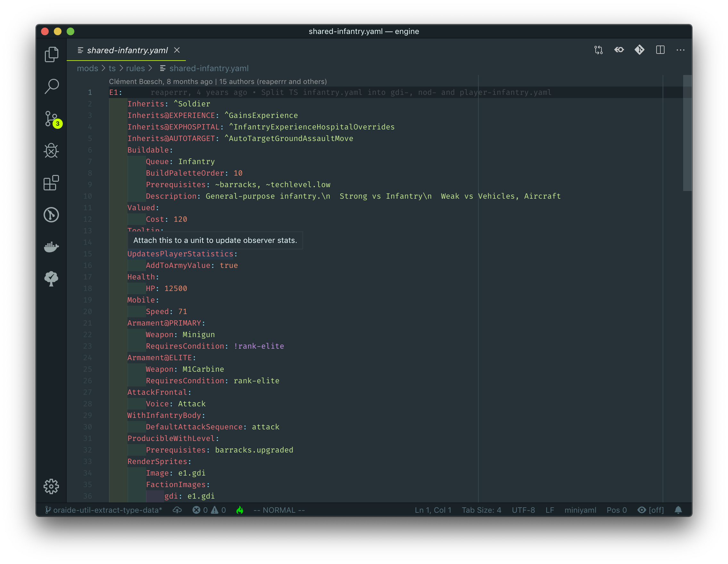The width and height of the screenshot is (728, 564).
Task: Open Source Control with 3 changes
Action: click(51, 119)
